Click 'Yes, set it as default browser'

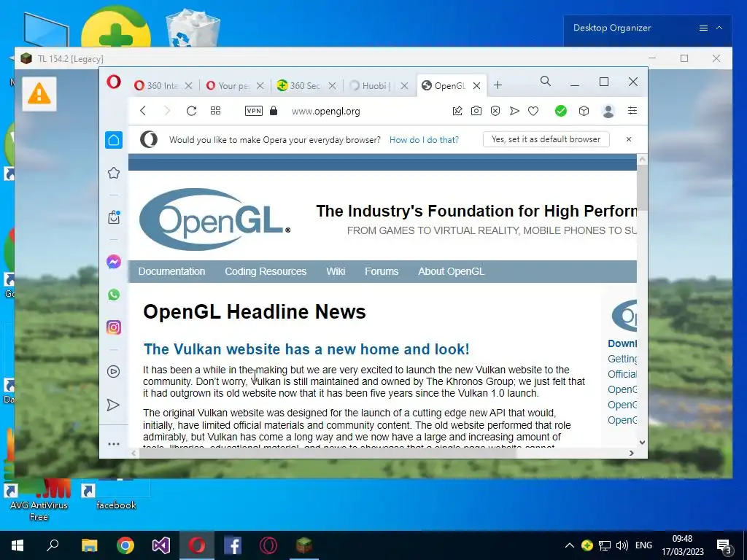546,139
